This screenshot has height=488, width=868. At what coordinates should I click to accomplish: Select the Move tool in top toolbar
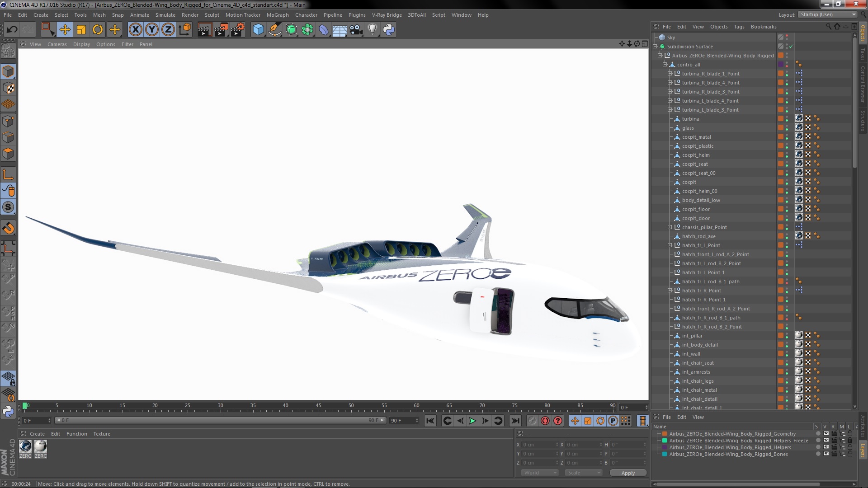point(65,30)
